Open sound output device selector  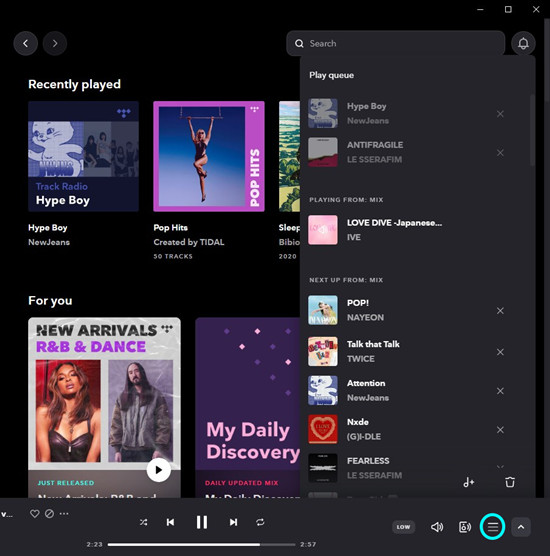(465, 527)
